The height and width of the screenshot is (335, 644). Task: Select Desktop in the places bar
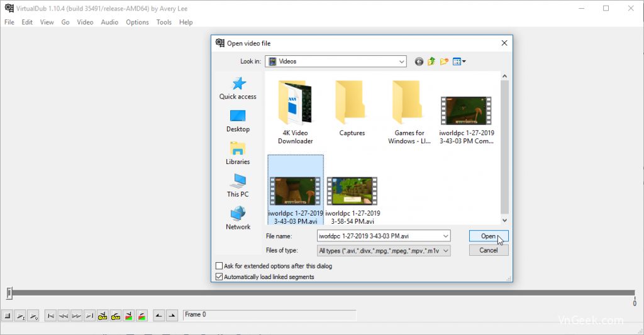(238, 121)
